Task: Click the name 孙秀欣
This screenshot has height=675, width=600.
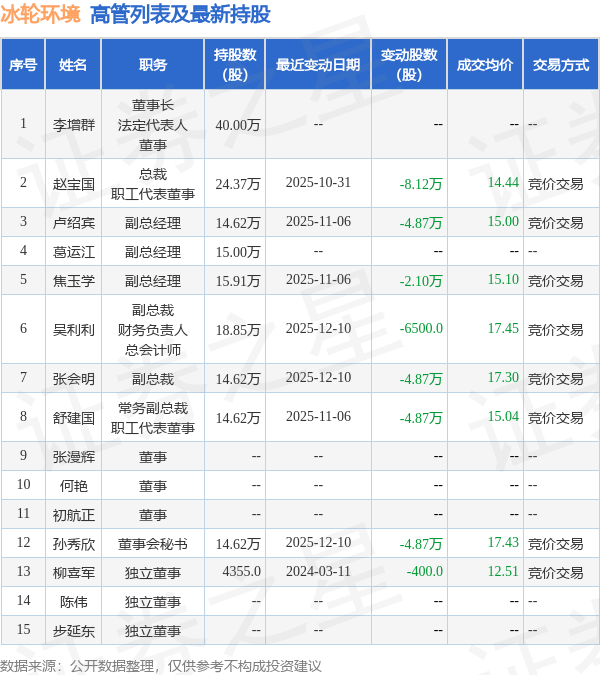Action: pos(74,544)
